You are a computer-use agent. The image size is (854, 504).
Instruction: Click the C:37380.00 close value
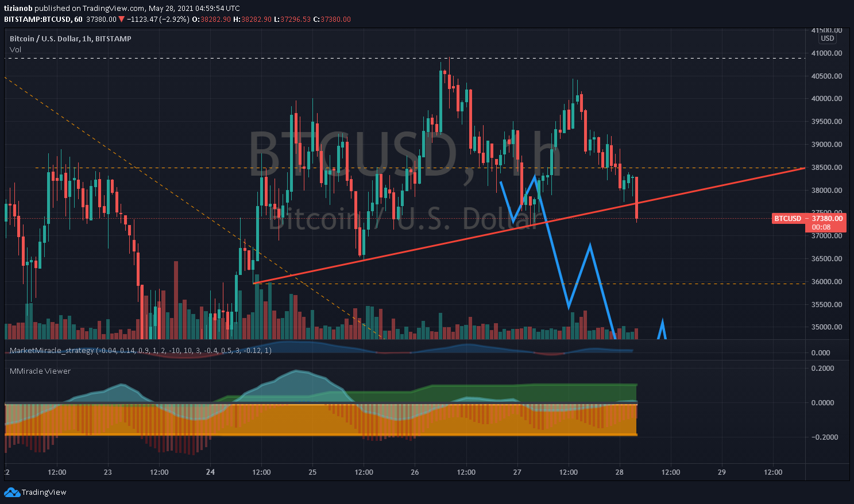pyautogui.click(x=332, y=19)
